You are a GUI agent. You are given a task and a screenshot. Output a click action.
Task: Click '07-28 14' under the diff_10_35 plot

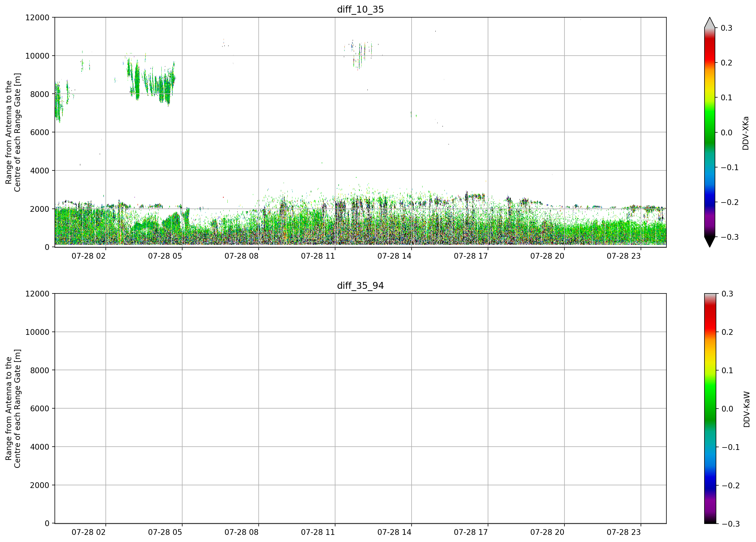[x=394, y=256]
